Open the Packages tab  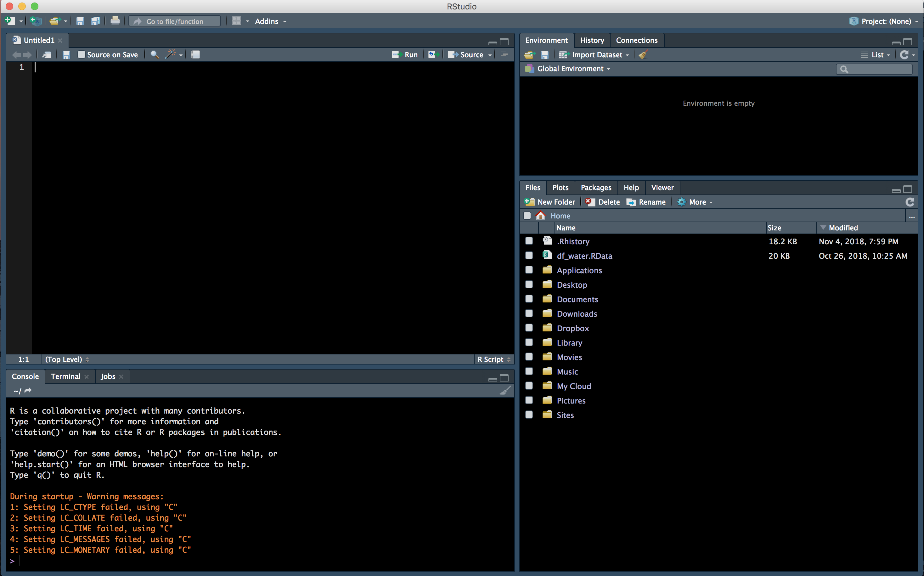click(x=596, y=187)
